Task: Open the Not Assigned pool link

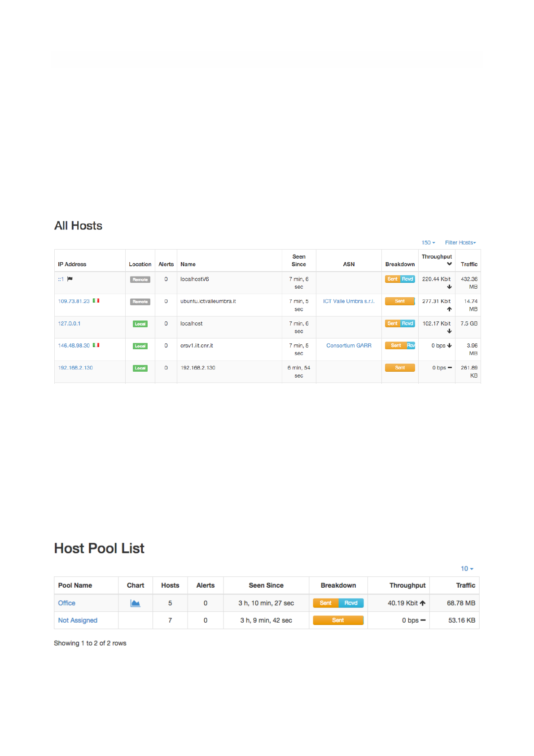Action: point(78,620)
